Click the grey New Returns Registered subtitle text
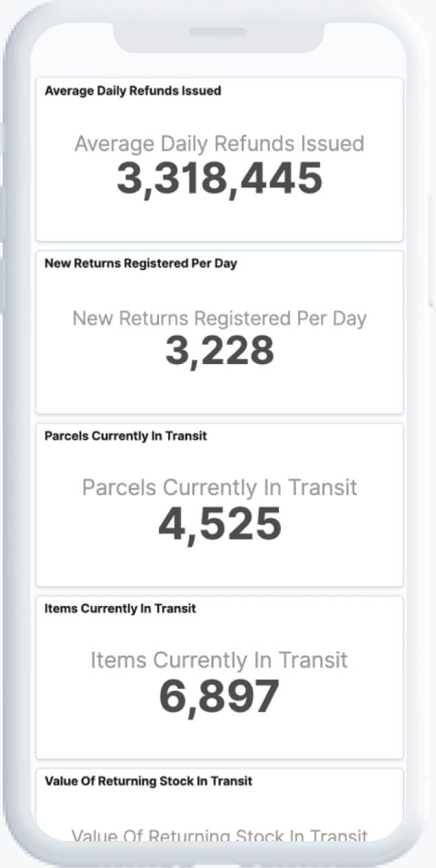This screenshot has width=436, height=868. pos(219,318)
